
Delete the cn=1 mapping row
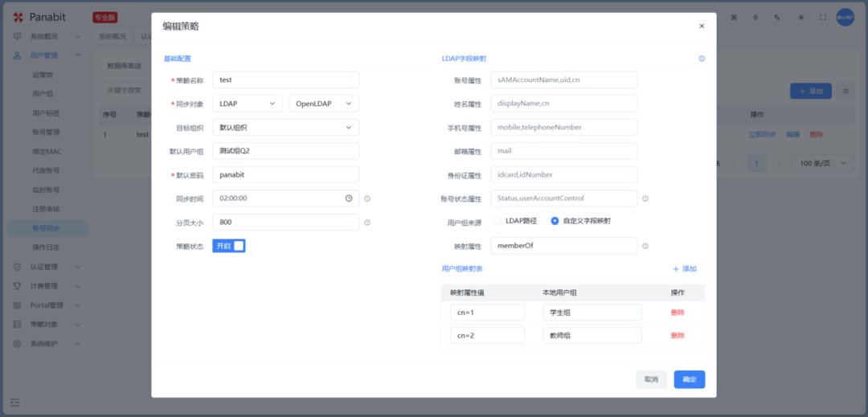(678, 312)
